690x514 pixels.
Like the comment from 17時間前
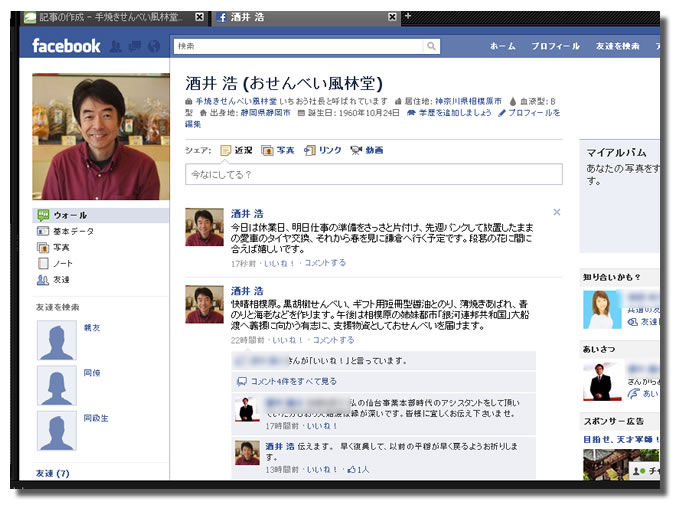pyautogui.click(x=322, y=426)
